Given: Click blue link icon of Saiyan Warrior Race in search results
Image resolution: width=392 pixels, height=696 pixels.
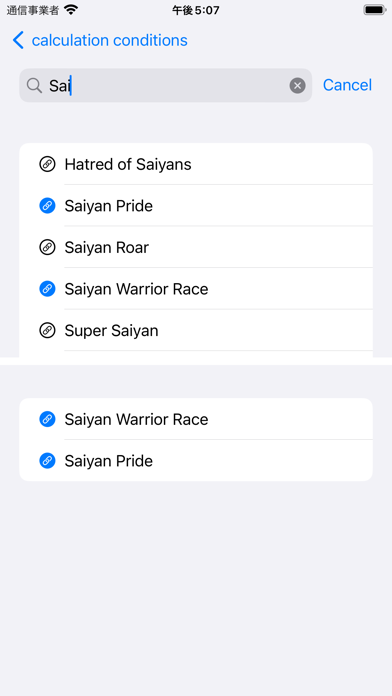Looking at the screenshot, I should click(47, 289).
